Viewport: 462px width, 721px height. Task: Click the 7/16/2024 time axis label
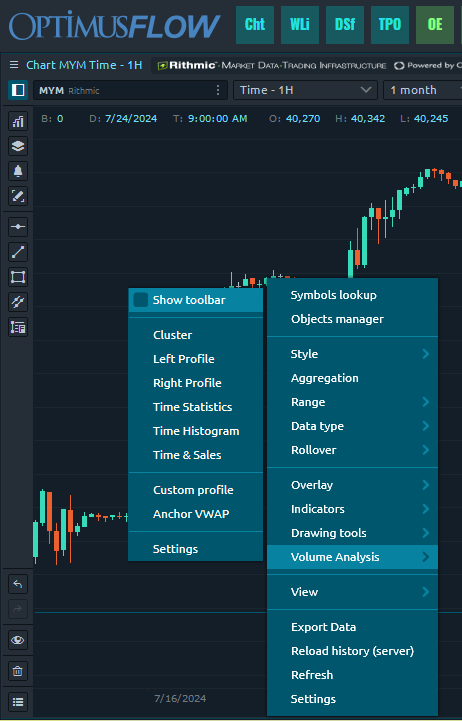tap(180, 698)
